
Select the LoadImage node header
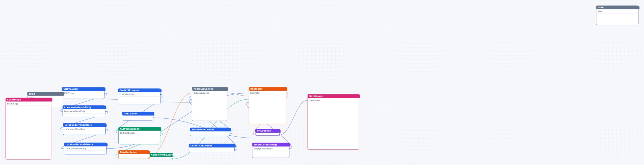pos(29,100)
